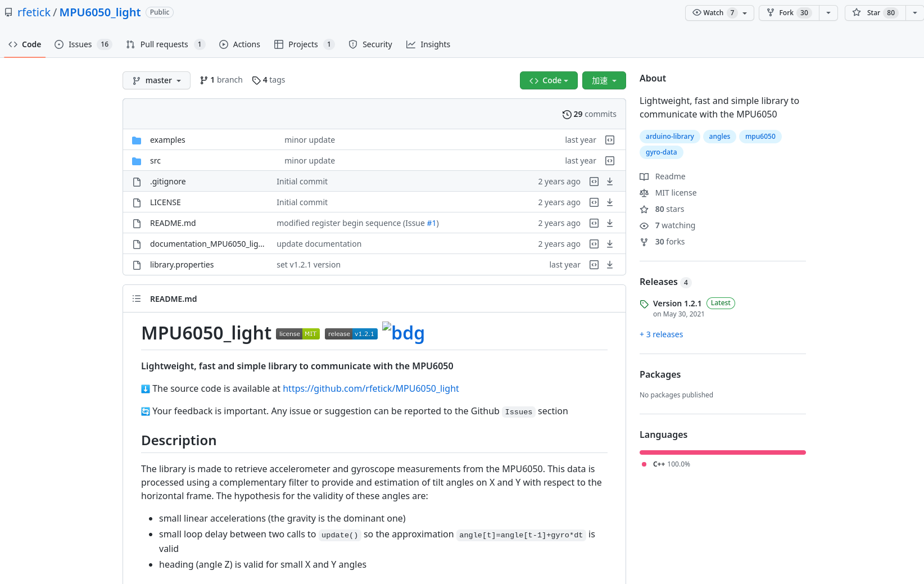Toggle Watch on this repository

[x=713, y=13]
